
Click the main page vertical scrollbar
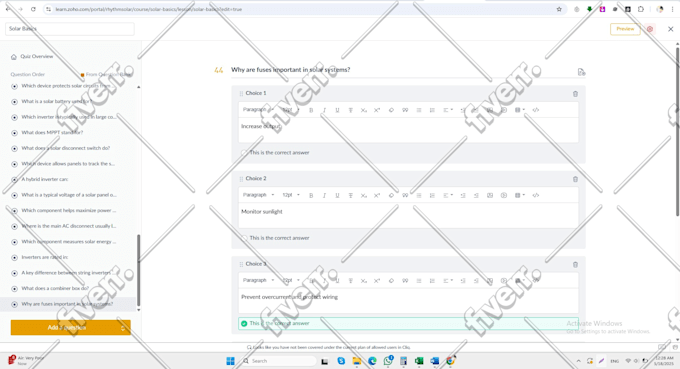pos(677,131)
